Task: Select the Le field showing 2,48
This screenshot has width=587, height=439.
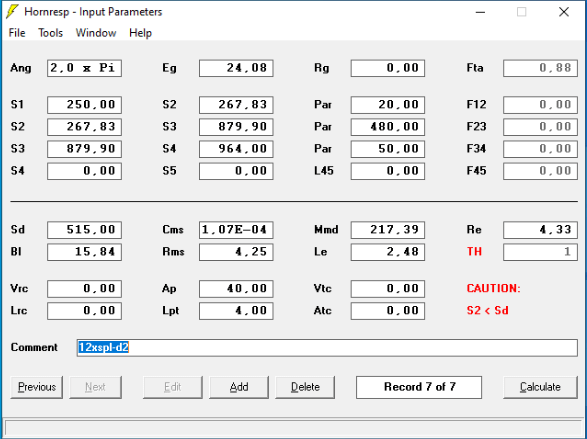Action: click(x=388, y=252)
